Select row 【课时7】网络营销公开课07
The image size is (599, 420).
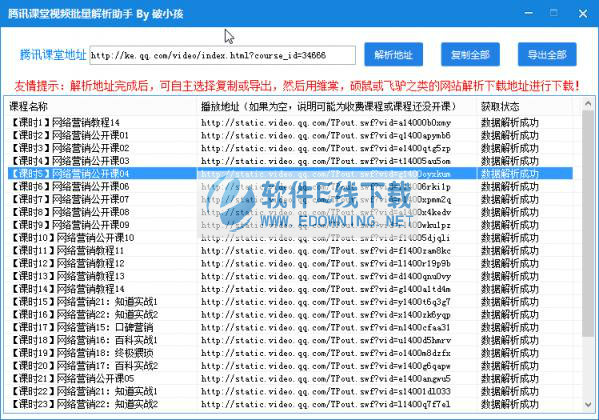click(290, 199)
